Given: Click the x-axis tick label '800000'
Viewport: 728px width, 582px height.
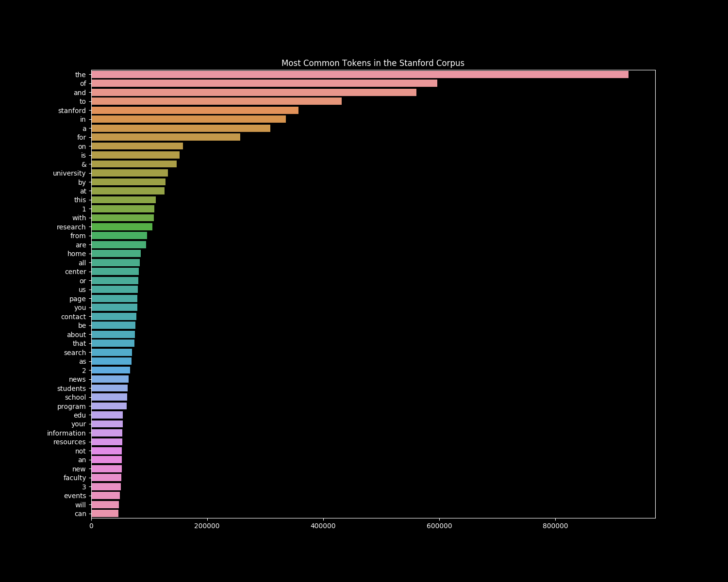Looking at the screenshot, I should pyautogui.click(x=555, y=526).
